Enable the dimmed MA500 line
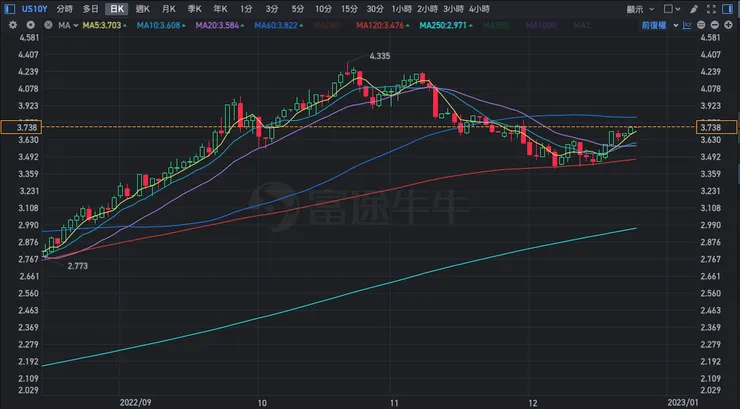This screenshot has height=409, width=740. click(496, 25)
